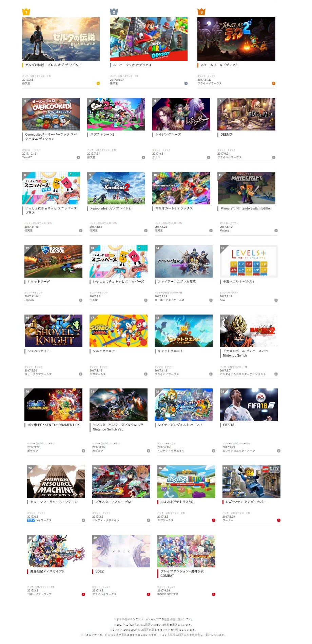Open the Shovel Knight thumbnail
This screenshot has width=312, height=644.
(x=54, y=331)
